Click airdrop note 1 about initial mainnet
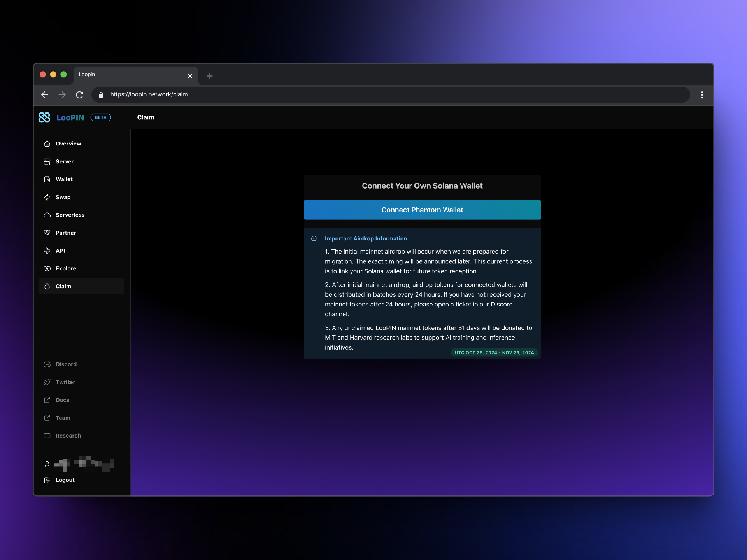Viewport: 747px width, 560px height. point(428,262)
